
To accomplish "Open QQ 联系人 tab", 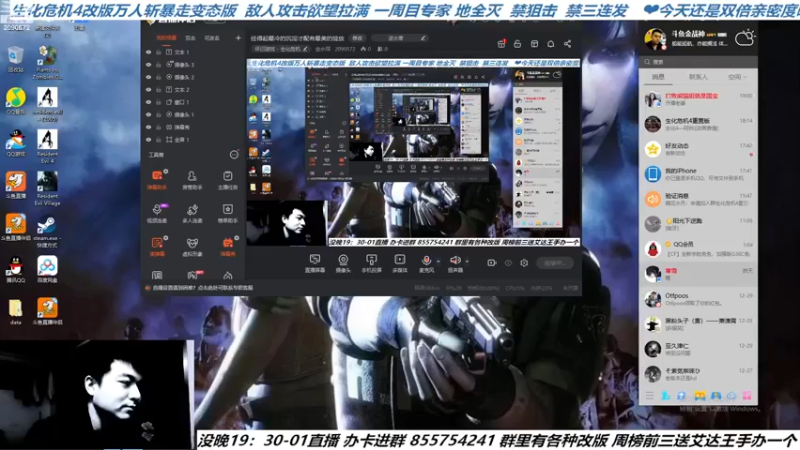I will (698, 77).
